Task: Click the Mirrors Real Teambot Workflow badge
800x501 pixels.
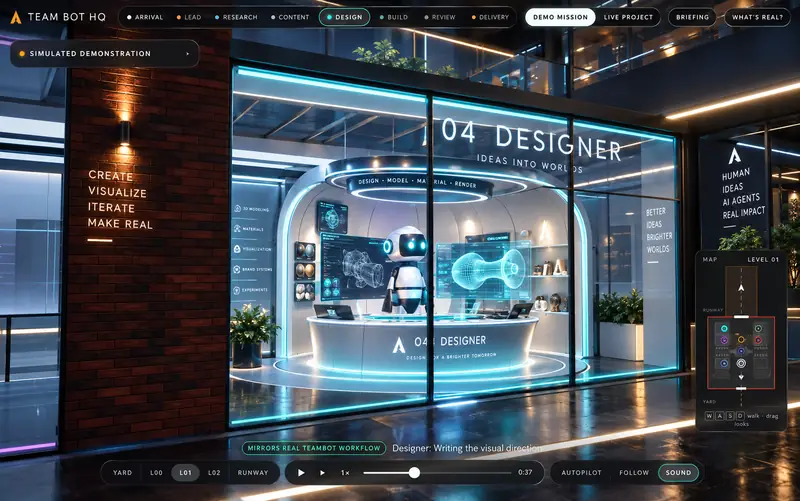Action: pos(313,448)
